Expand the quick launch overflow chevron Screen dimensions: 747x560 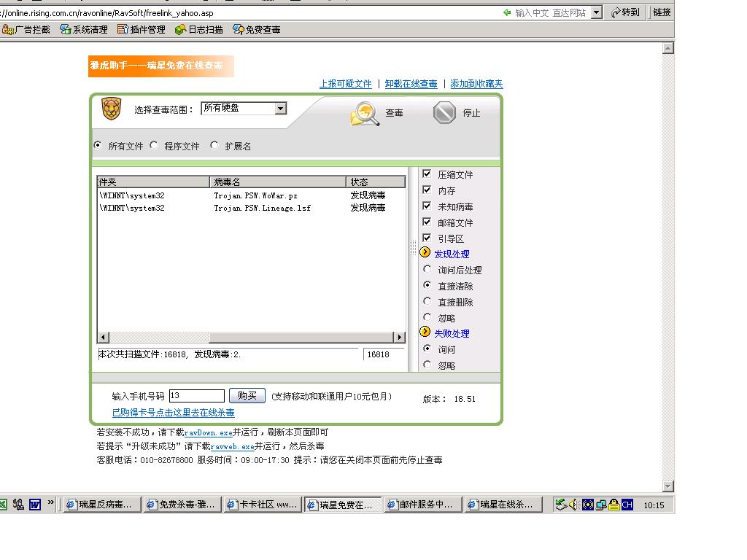click(50, 502)
